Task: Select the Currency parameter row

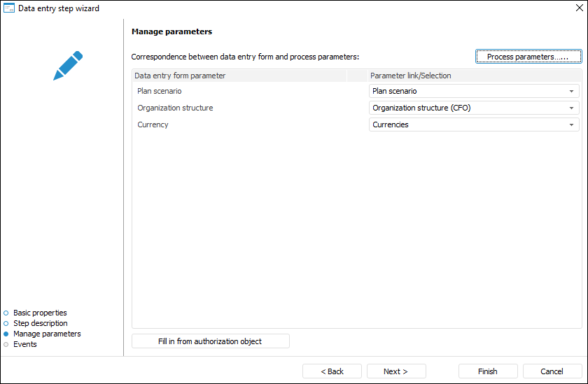Action: pyautogui.click(x=153, y=125)
